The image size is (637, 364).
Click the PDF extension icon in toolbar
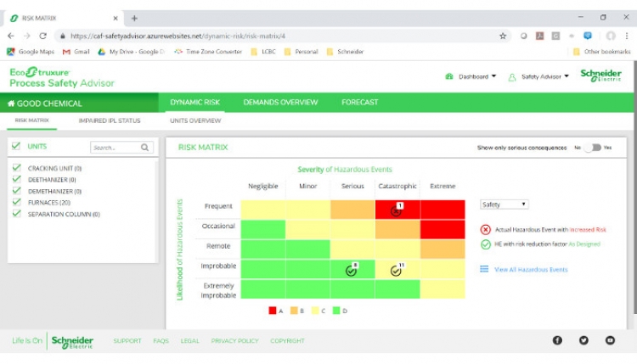539,36
